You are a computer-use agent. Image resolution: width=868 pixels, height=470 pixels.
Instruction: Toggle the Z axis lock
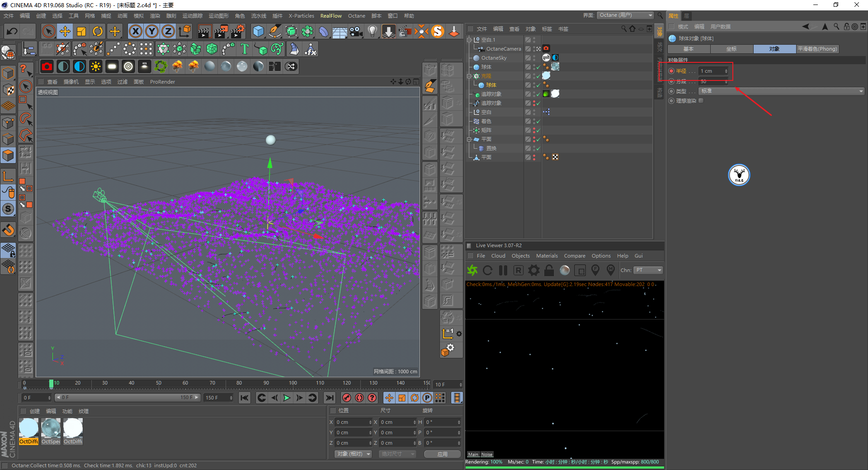168,31
